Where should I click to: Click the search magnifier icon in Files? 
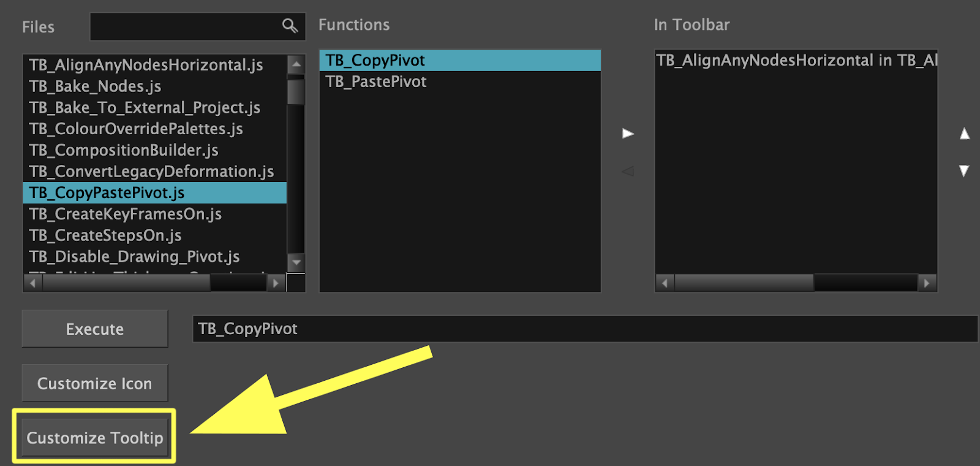(x=290, y=26)
